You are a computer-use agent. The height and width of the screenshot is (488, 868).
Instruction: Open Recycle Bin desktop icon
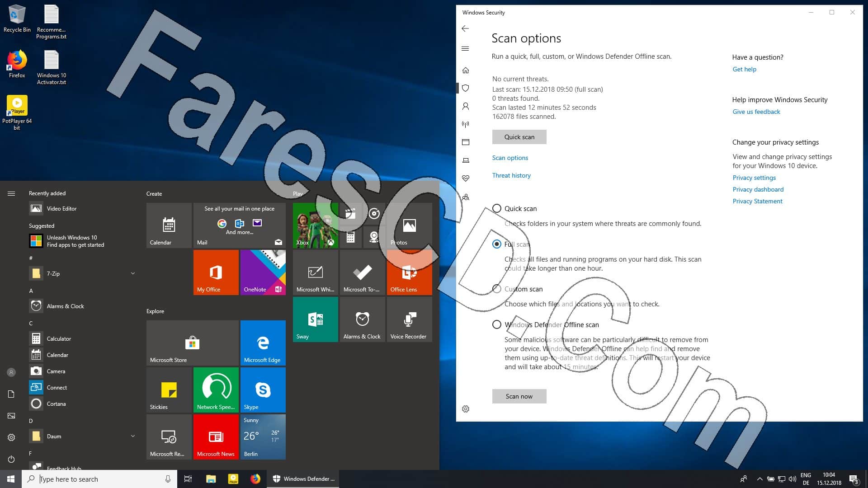(x=17, y=19)
